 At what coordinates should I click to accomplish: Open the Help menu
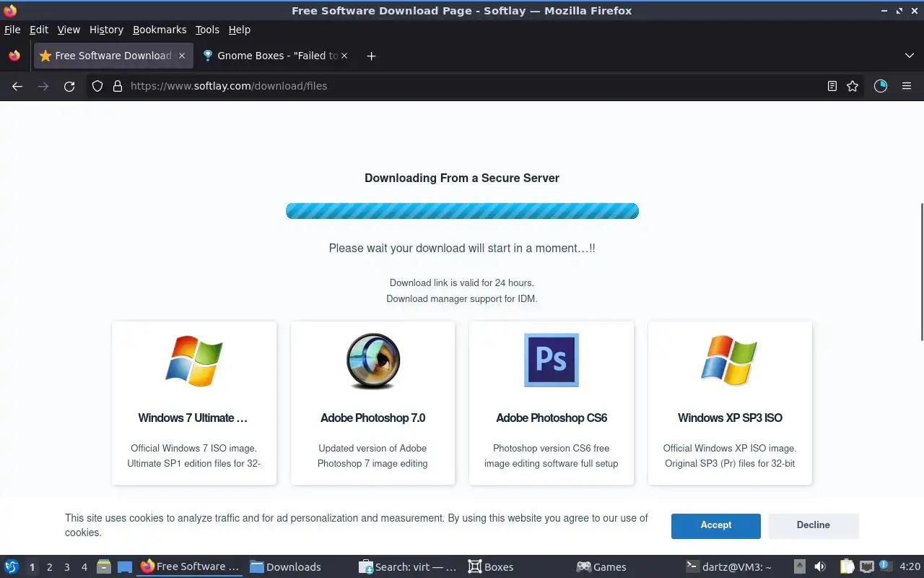[240, 30]
